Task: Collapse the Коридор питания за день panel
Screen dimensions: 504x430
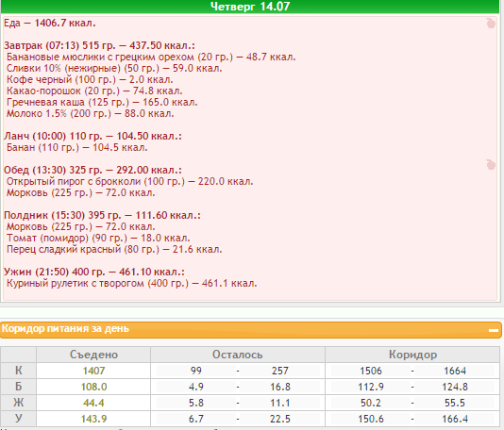Action: [x=494, y=330]
